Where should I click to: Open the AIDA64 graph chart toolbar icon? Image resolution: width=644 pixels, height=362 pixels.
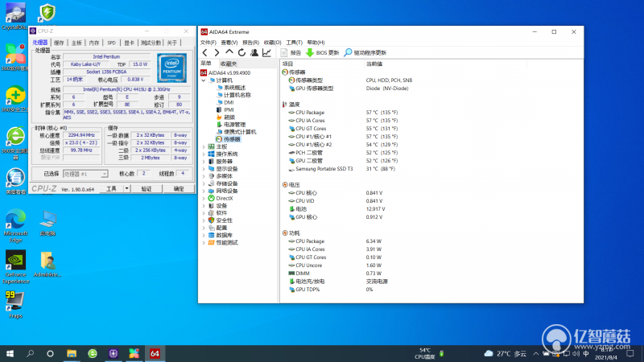pos(267,52)
